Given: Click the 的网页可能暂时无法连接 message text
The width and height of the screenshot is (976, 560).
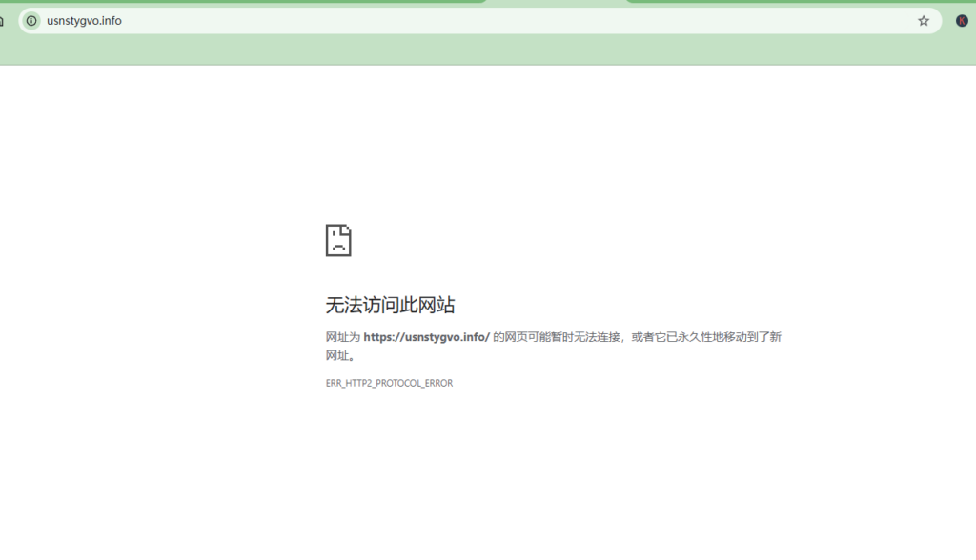Looking at the screenshot, I should point(557,337).
